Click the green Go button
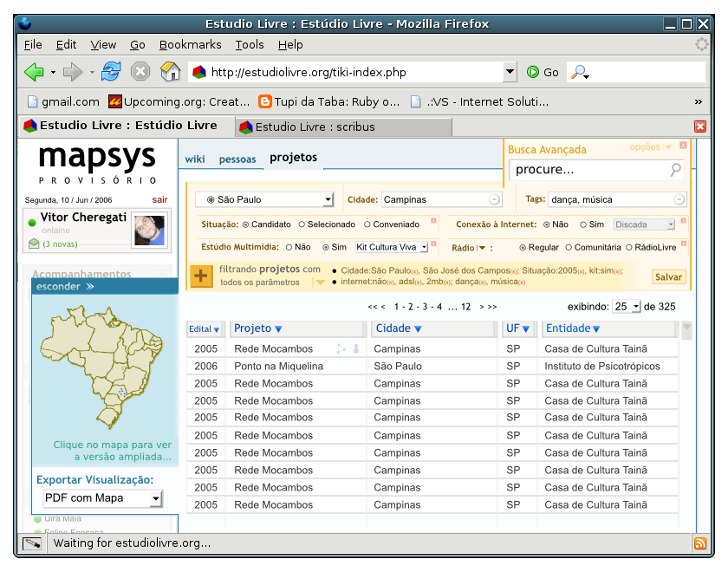The width and height of the screenshot is (728, 572). coord(543,72)
